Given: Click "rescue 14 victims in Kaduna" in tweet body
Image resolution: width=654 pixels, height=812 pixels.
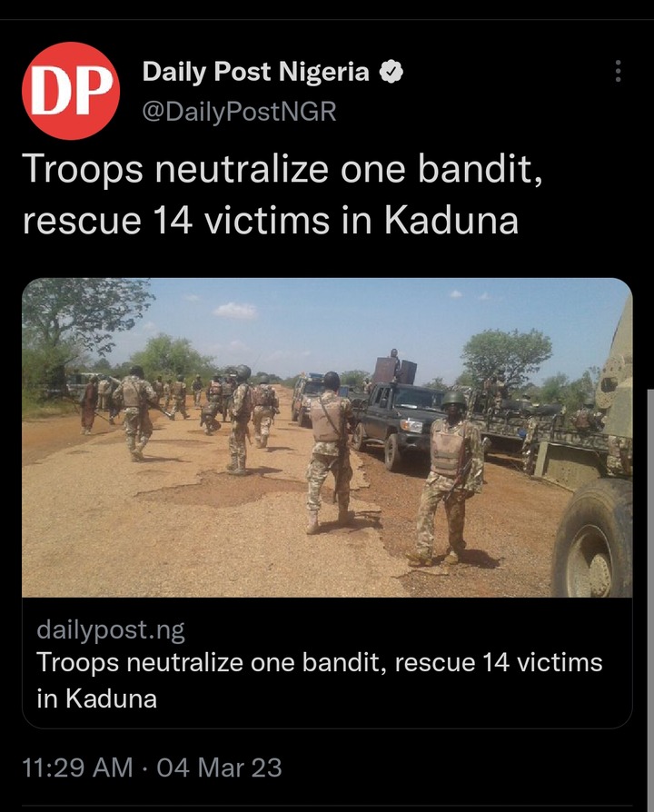Looking at the screenshot, I should pos(271,220).
